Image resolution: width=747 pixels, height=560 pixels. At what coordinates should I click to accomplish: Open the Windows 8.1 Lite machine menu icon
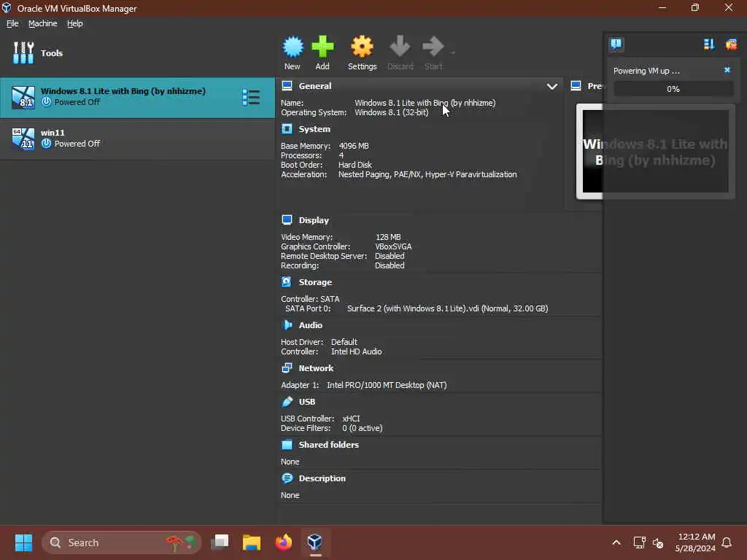(251, 97)
